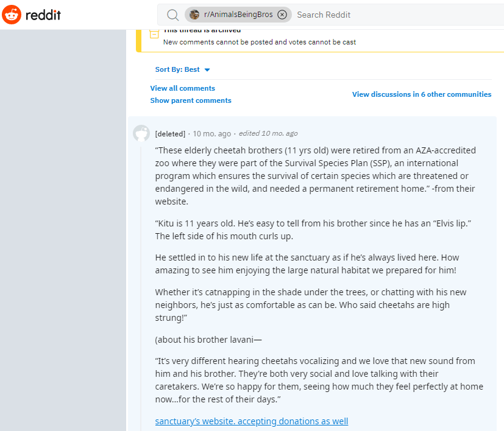Click the [deleted] username label
504x431 pixels.
(x=170, y=133)
